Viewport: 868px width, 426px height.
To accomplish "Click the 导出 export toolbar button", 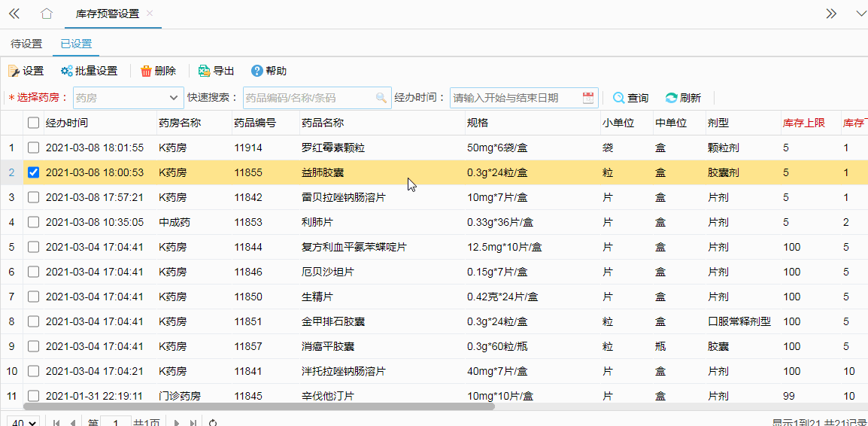I will pyautogui.click(x=216, y=71).
